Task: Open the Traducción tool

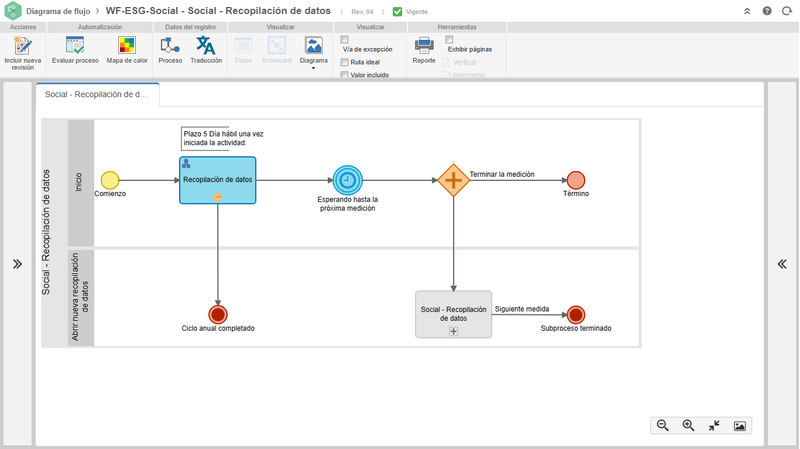Action: coord(206,45)
